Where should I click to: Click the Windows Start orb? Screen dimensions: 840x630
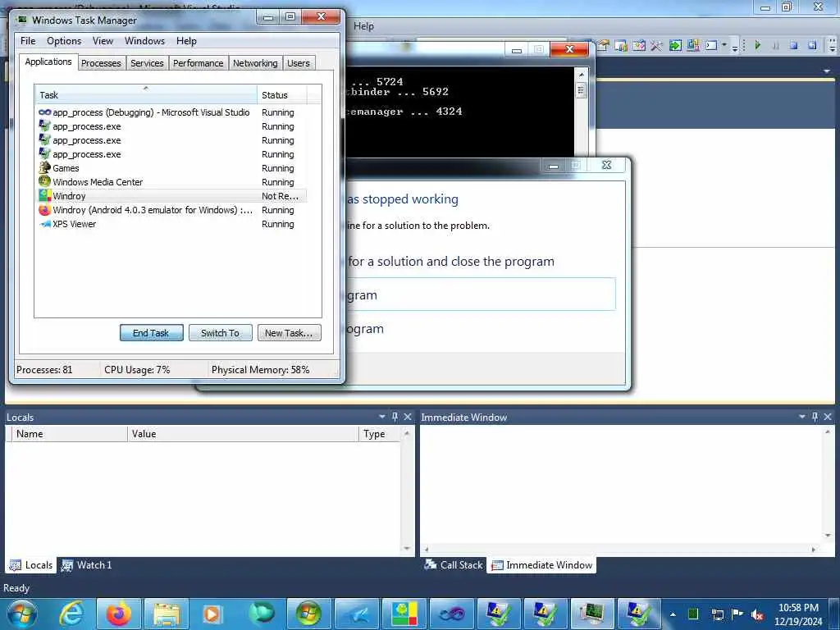[x=22, y=614]
